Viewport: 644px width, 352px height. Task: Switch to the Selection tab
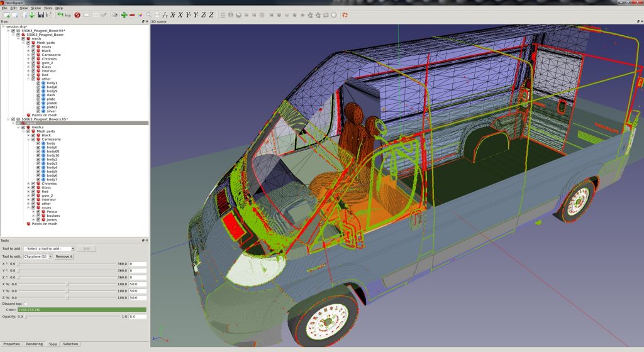tap(70, 344)
